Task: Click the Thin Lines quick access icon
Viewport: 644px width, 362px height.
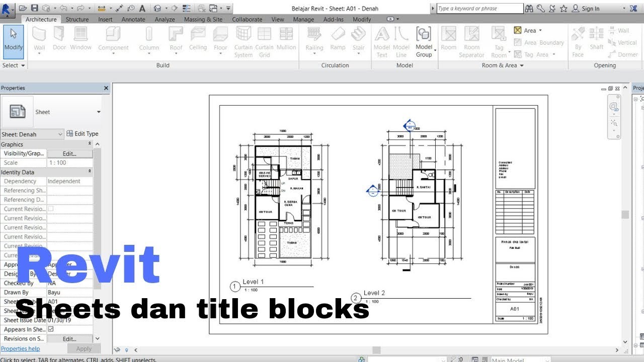Action: tap(187, 8)
